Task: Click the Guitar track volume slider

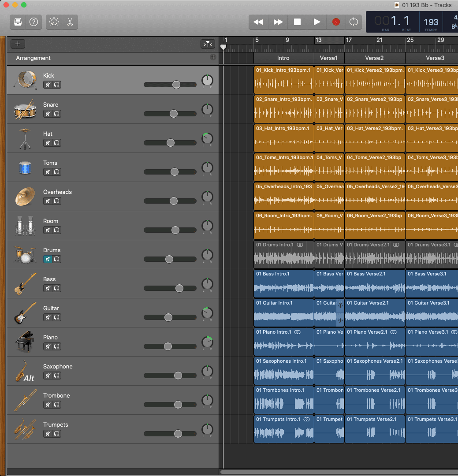Action: 168,317
